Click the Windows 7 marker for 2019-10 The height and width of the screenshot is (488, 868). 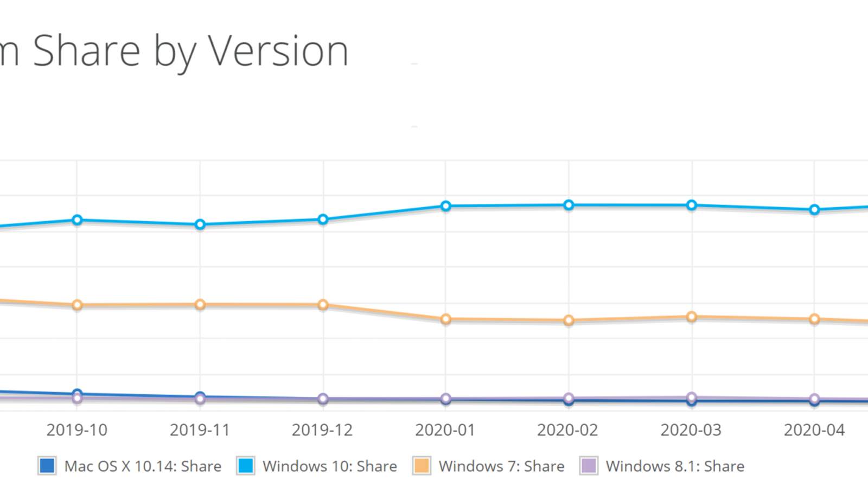(77, 305)
